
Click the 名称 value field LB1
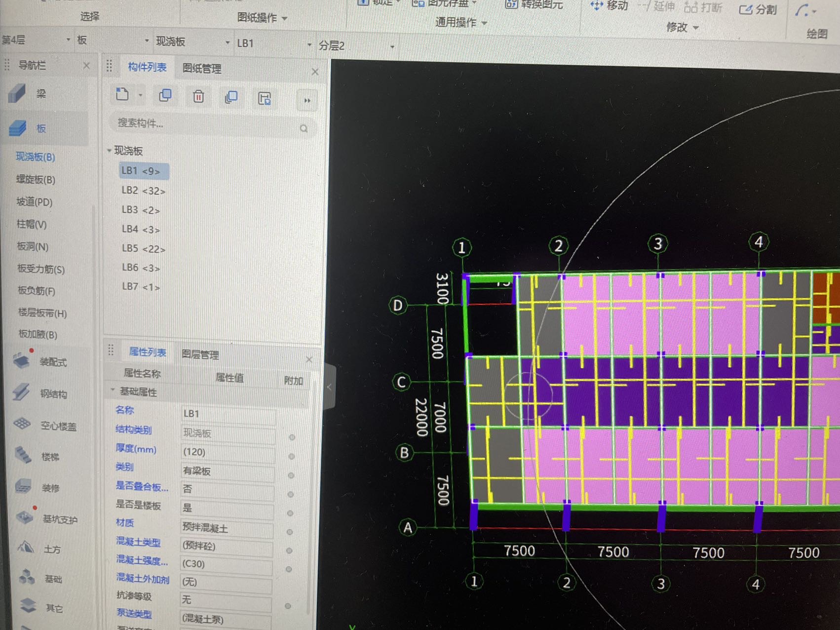click(229, 414)
